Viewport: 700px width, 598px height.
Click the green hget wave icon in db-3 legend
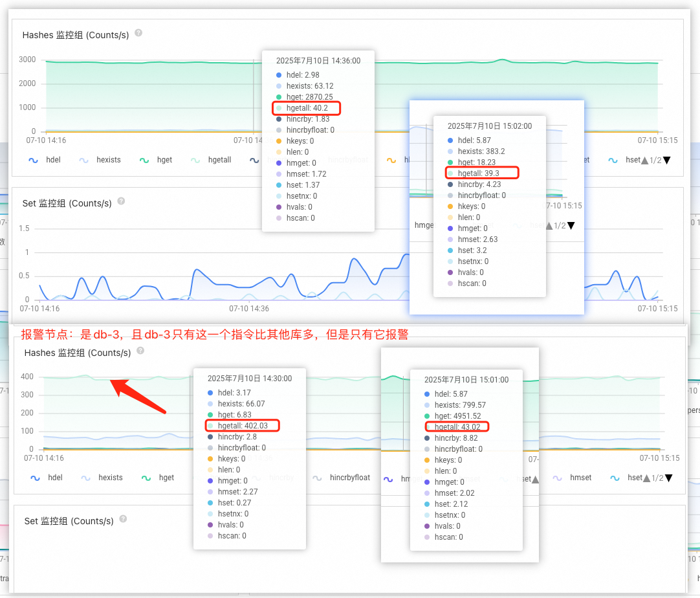(146, 478)
